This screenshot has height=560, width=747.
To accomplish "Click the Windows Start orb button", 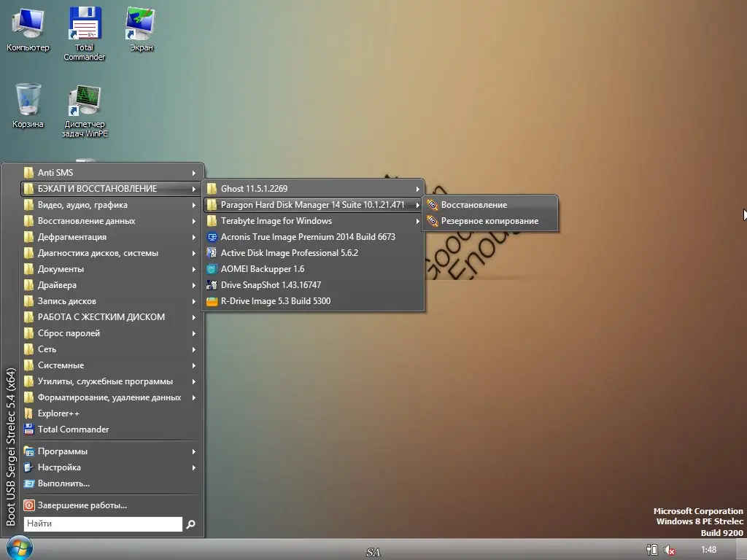I will pyautogui.click(x=20, y=548).
